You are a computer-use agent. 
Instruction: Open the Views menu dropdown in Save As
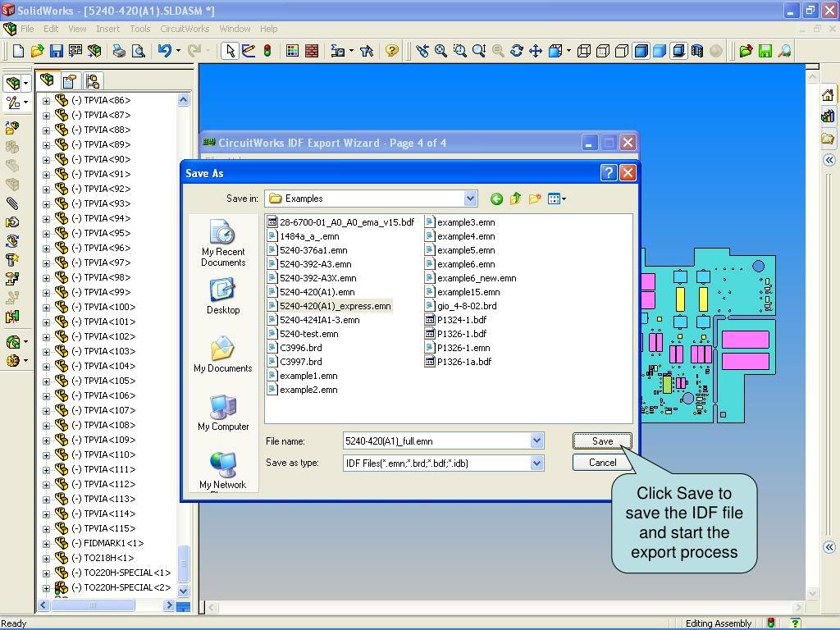coord(557,199)
